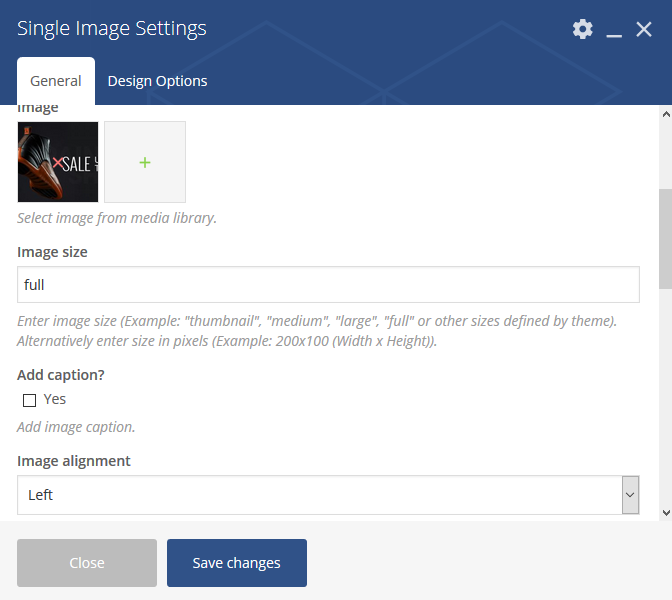Viewport: 672px width, 600px height.
Task: Select the shoe sale image thumbnail
Action: click(x=58, y=162)
